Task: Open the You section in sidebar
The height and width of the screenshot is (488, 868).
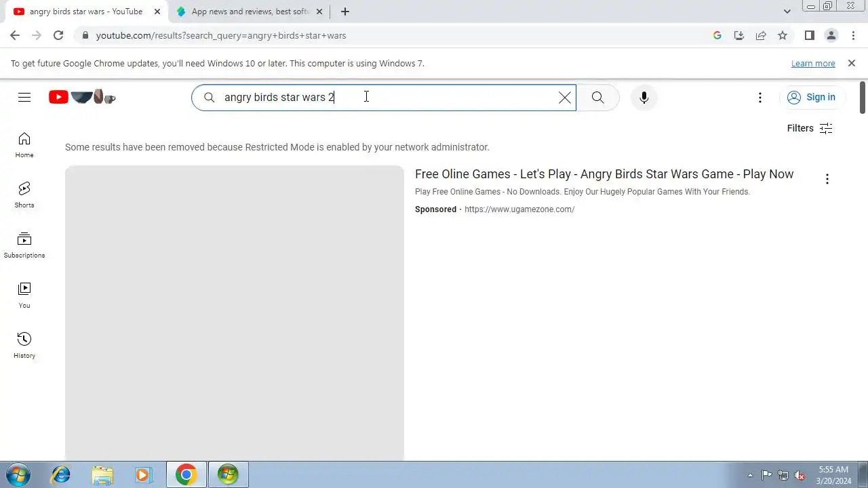Action: pyautogui.click(x=24, y=296)
